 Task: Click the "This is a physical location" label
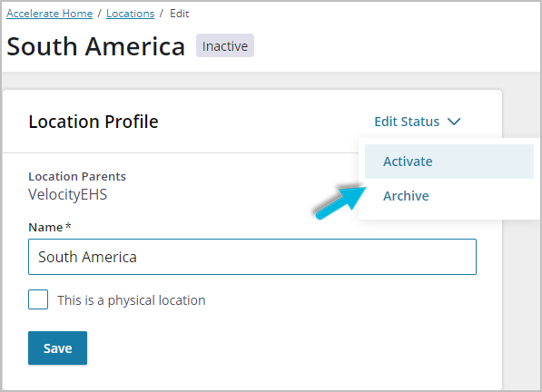[x=132, y=300]
